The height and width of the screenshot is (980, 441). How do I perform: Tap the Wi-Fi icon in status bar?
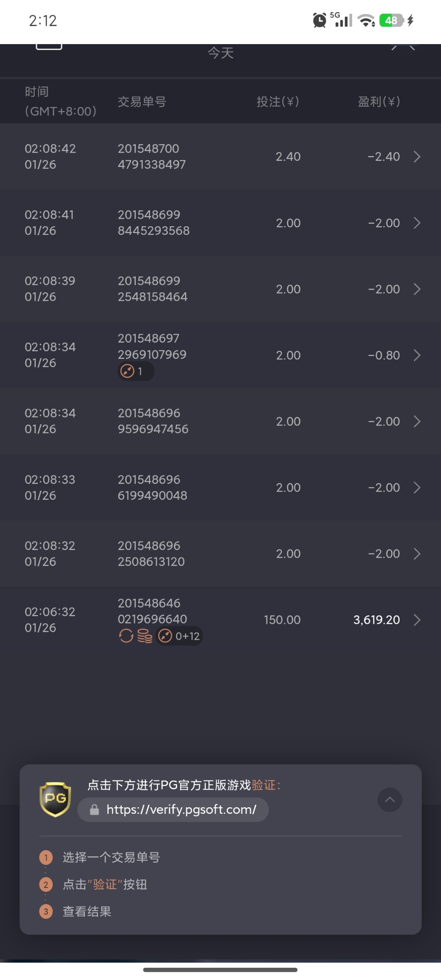pyautogui.click(x=366, y=20)
